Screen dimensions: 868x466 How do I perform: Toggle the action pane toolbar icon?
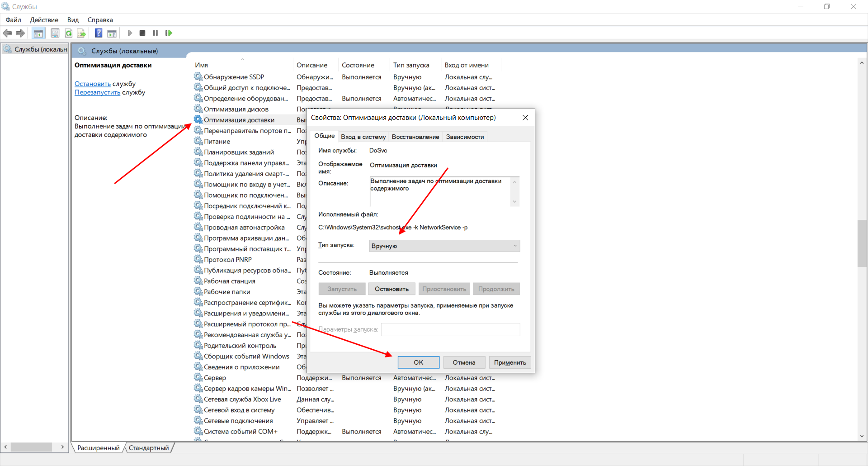[112, 33]
